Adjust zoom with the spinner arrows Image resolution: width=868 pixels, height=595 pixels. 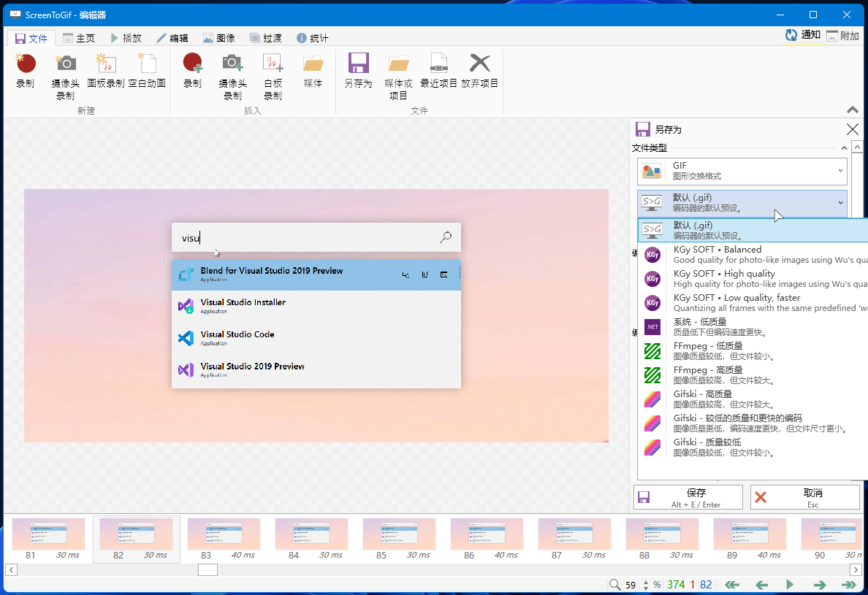click(x=645, y=585)
